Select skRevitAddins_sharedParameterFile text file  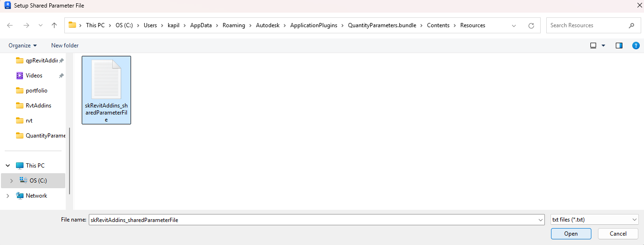coord(106,90)
